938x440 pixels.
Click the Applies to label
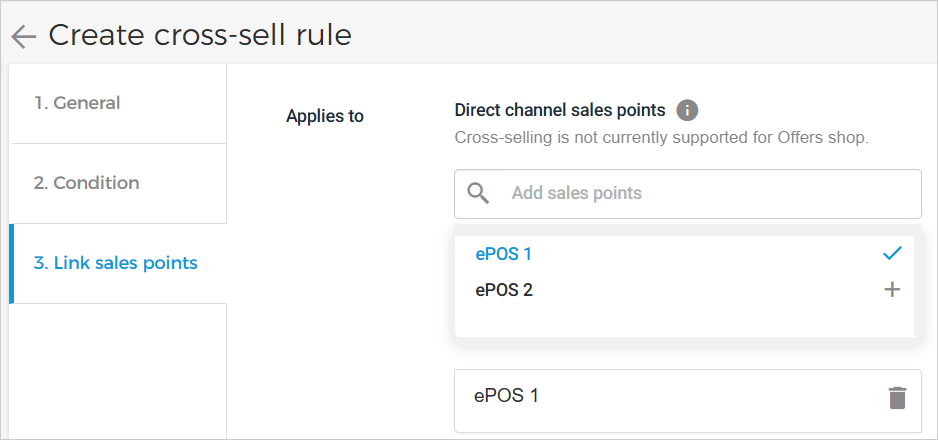tap(325, 116)
